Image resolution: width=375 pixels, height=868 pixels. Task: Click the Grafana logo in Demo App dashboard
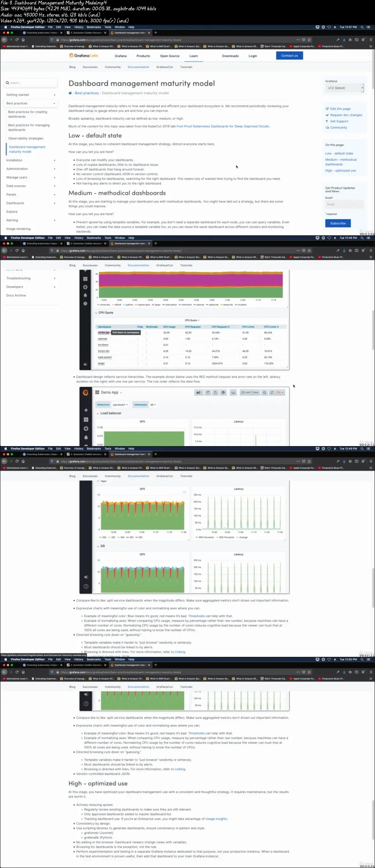(86, 393)
